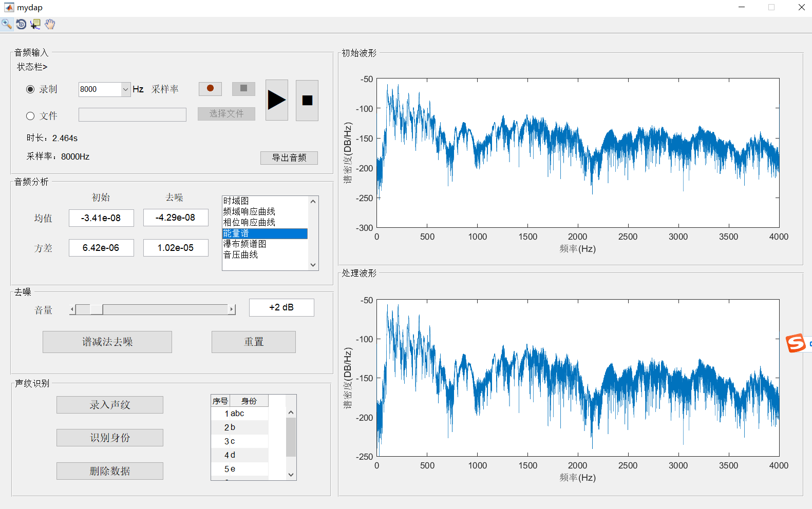Select 音压曲线 in analysis list
The width and height of the screenshot is (812, 509).
coord(265,254)
